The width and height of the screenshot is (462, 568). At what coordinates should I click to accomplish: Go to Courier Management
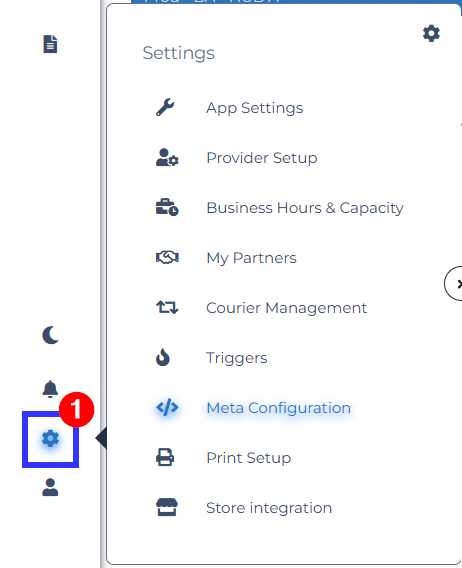286,308
